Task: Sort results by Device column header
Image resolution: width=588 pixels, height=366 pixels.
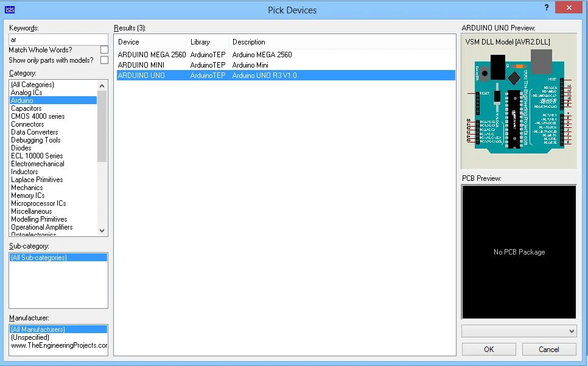Action: click(x=150, y=42)
